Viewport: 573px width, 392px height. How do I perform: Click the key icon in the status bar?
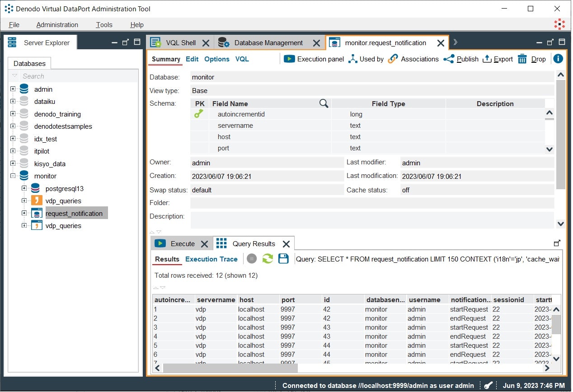click(x=488, y=385)
